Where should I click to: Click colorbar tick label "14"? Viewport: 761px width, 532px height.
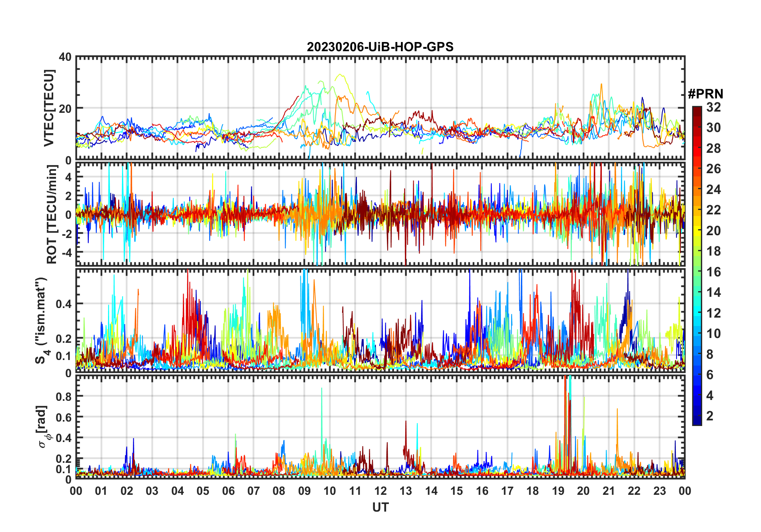click(713, 292)
